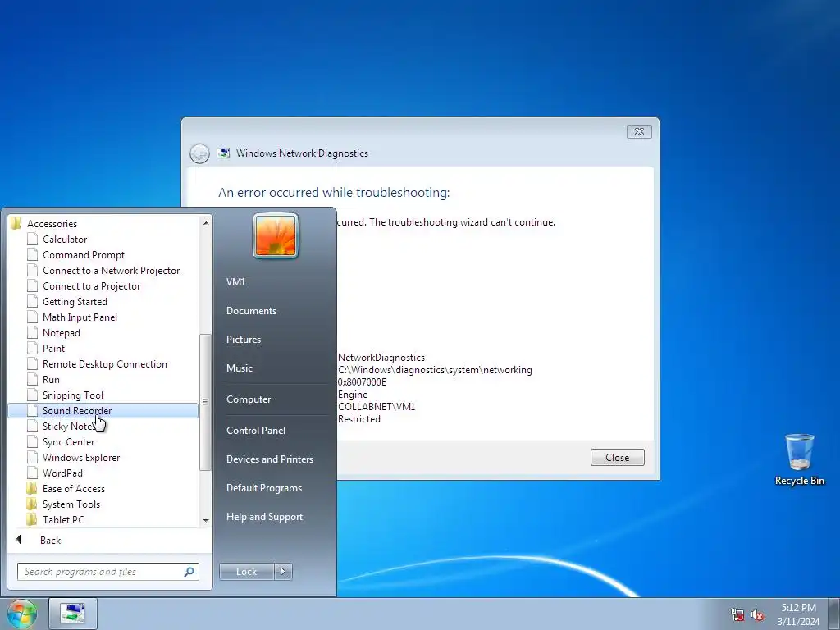
Task: Click the muted volume tray icon
Action: pyautogui.click(x=757, y=614)
